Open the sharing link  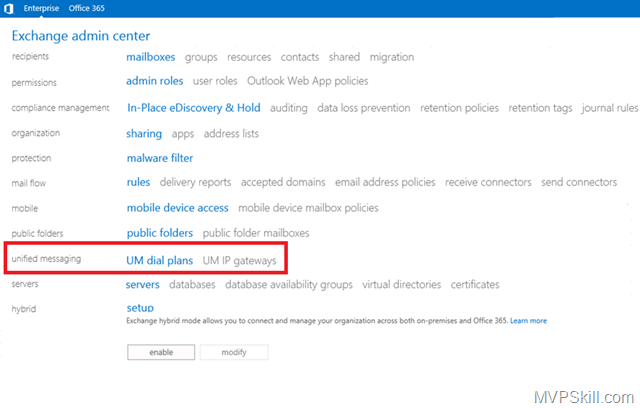tap(144, 134)
